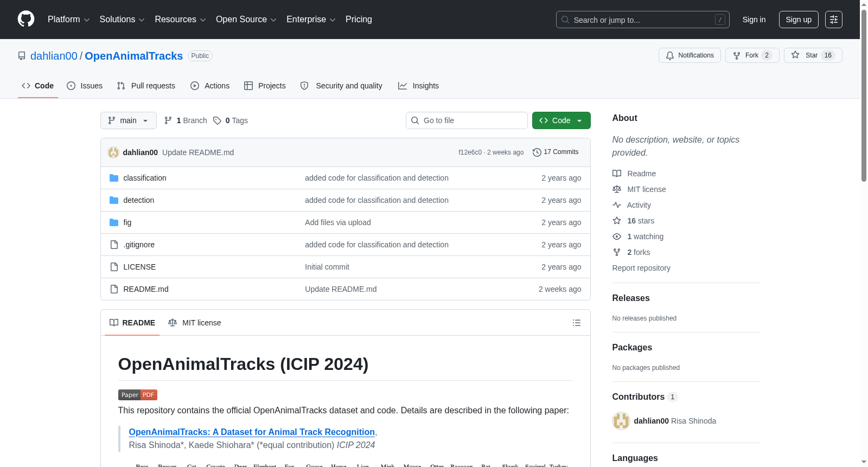Select the README tab in file viewer

(x=132, y=323)
